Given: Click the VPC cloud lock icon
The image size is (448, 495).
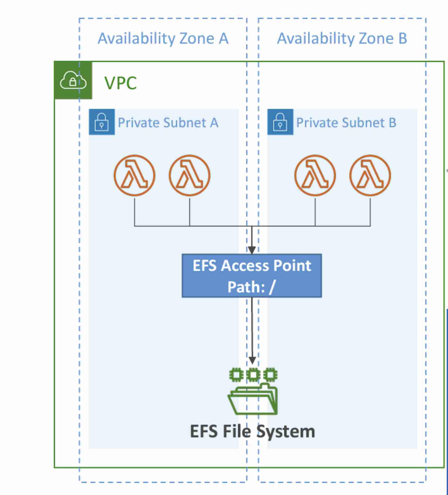Looking at the screenshot, I should [73, 80].
